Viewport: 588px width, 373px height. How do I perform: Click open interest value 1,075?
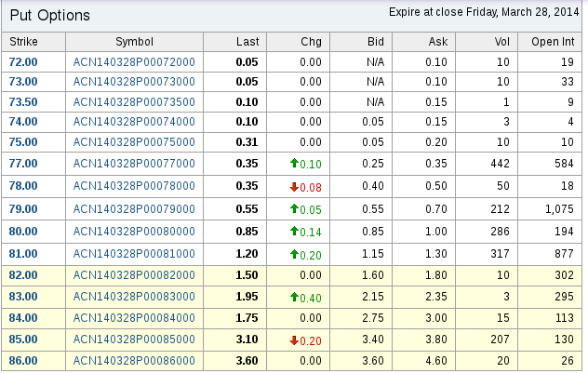pos(559,208)
